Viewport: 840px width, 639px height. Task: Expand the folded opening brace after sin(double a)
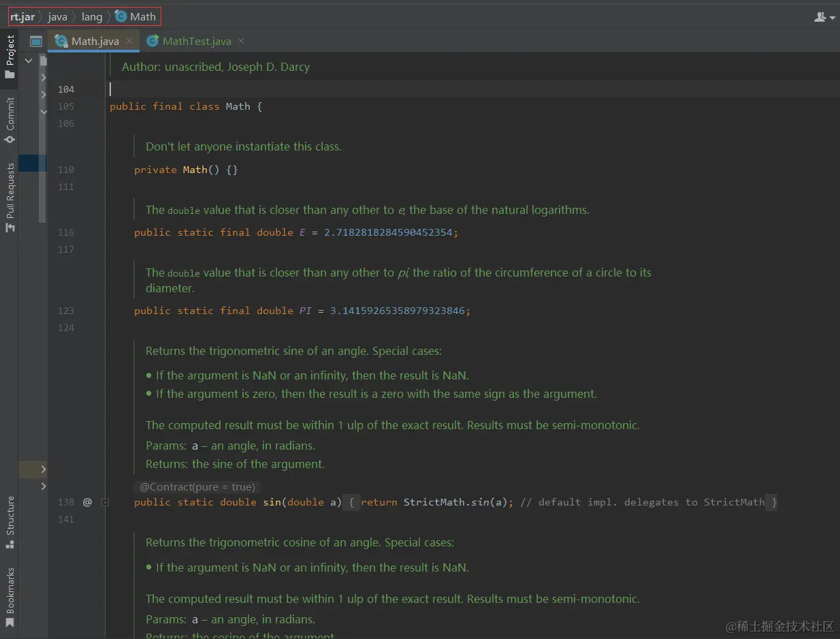pos(351,502)
